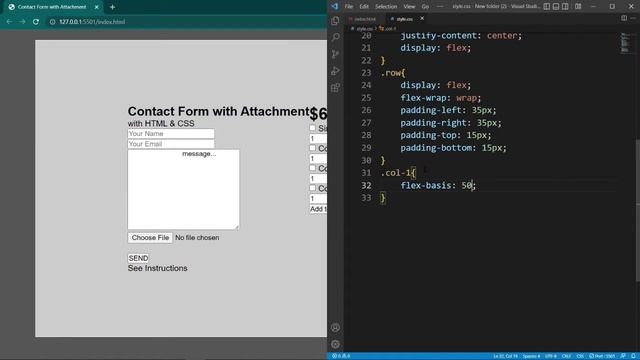Go back in the browser

tap(9, 22)
